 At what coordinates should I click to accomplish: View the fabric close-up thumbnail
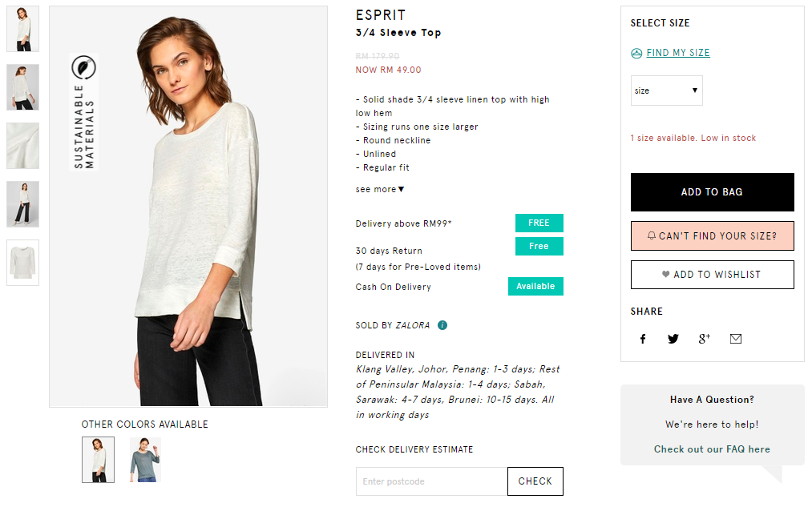(22, 146)
